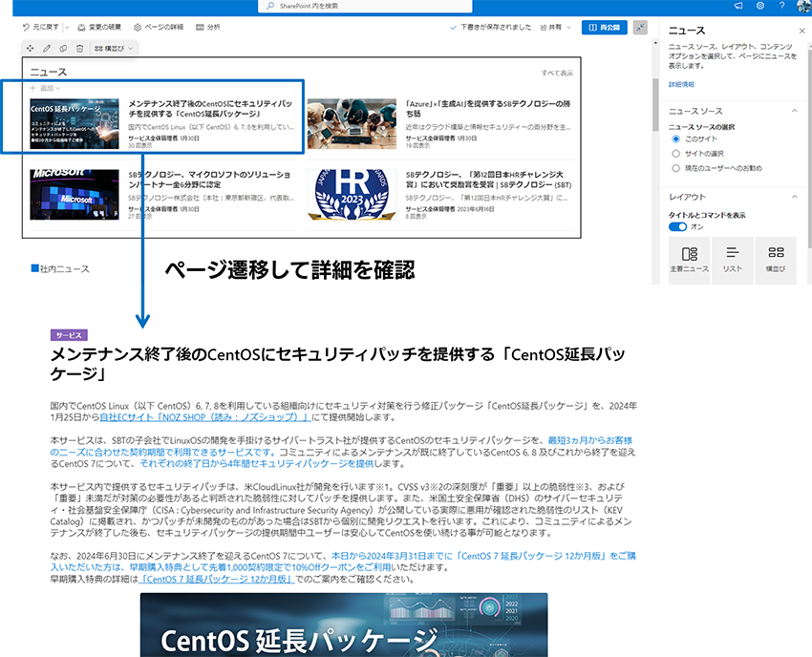The height and width of the screenshot is (657, 812).
Task: Open the help question mark icon
Action: coord(782,6)
